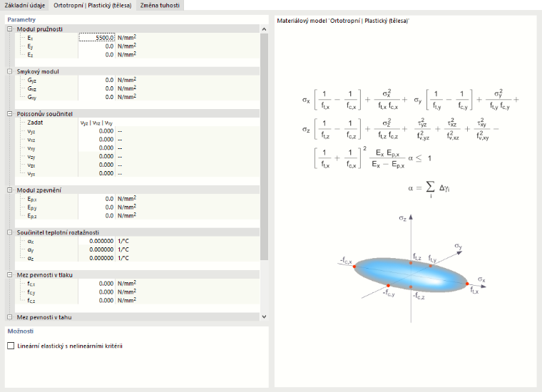Click the yield surface ellipsoid diagram

411,275
